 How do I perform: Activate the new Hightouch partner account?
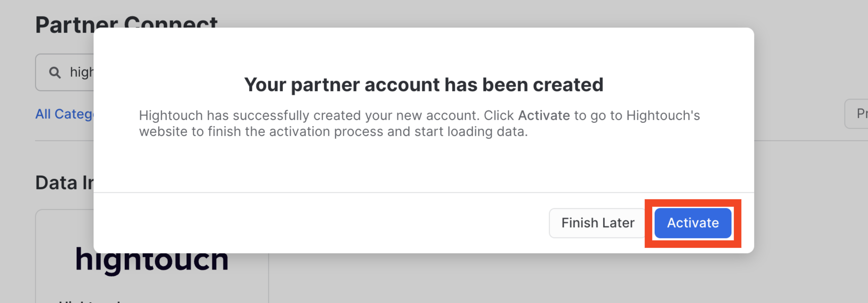point(692,223)
